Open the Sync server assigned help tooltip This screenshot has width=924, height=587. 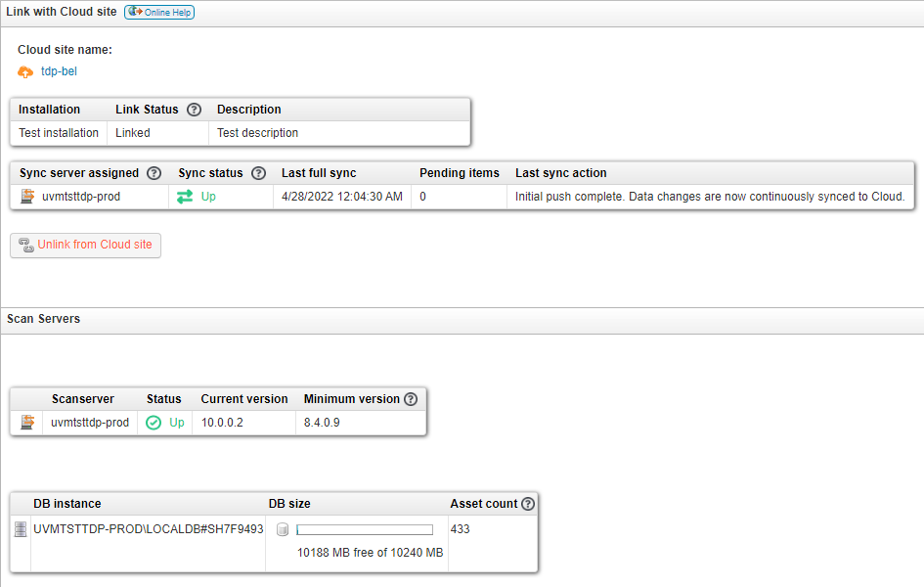click(x=154, y=172)
